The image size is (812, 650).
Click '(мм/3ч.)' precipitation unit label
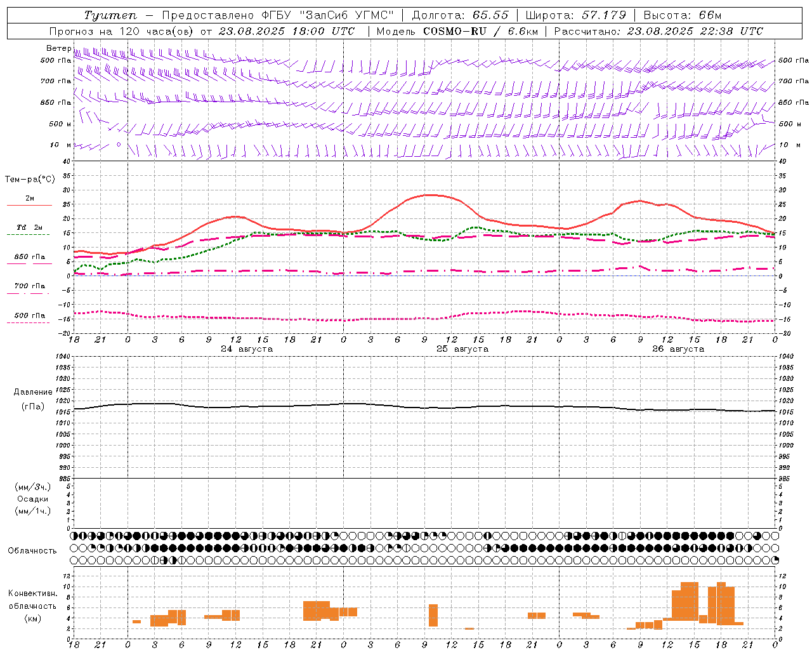tap(32, 487)
